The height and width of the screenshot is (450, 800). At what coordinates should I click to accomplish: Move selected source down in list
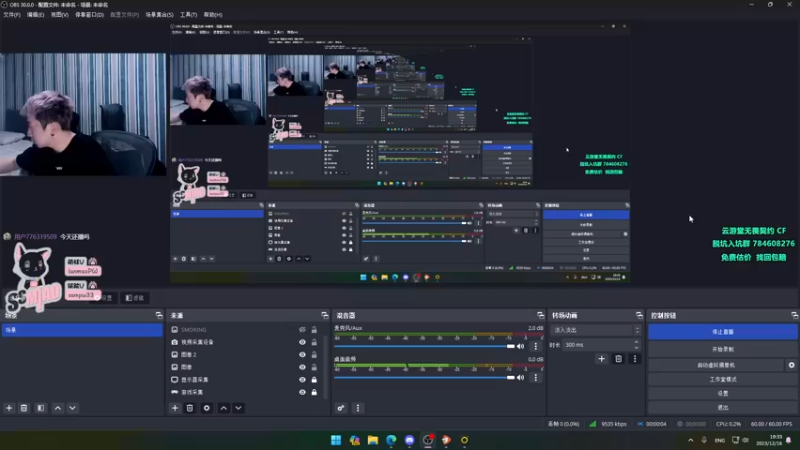point(238,408)
